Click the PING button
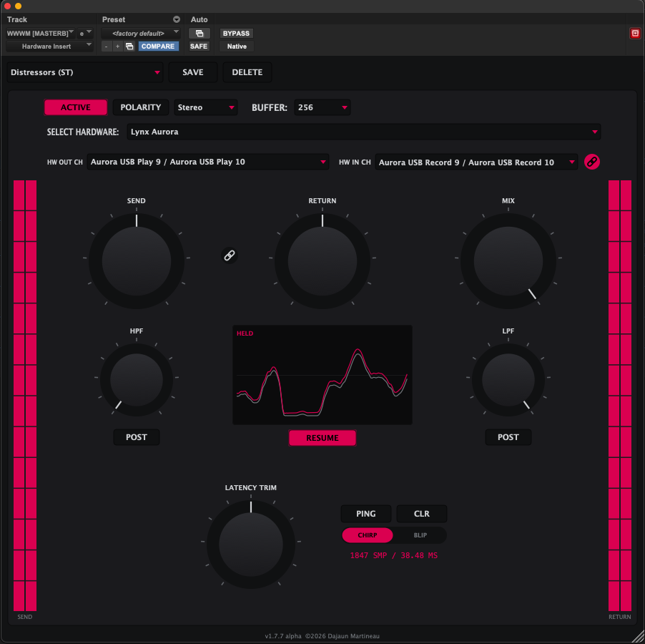 pyautogui.click(x=365, y=514)
